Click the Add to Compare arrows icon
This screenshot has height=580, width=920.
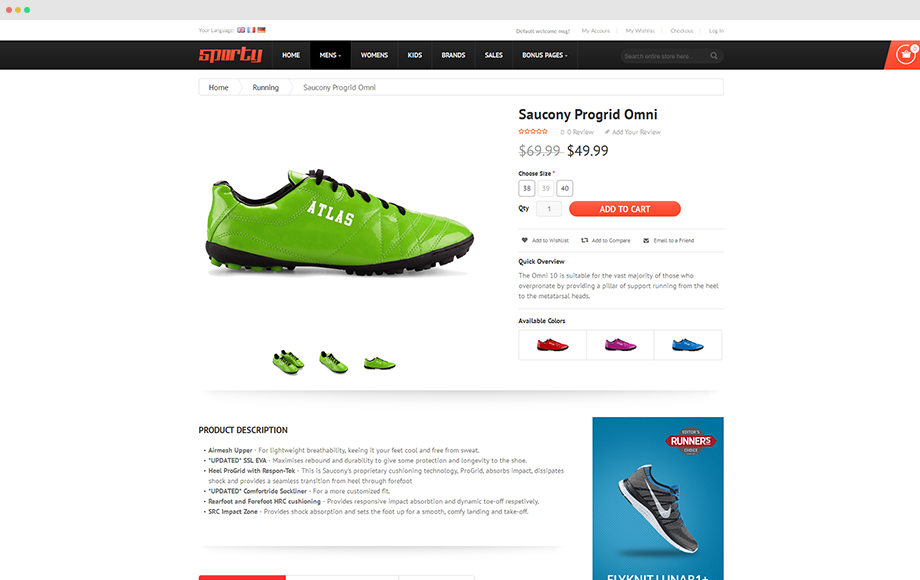tap(584, 240)
